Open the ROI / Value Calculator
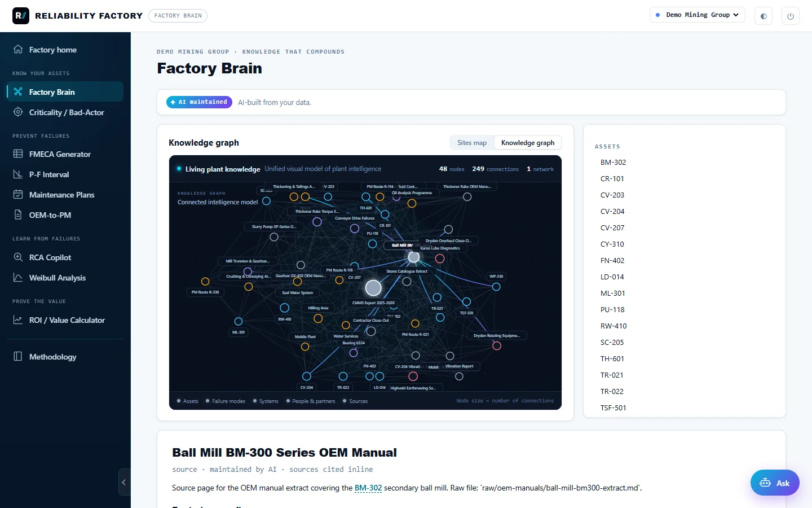 pos(65,320)
